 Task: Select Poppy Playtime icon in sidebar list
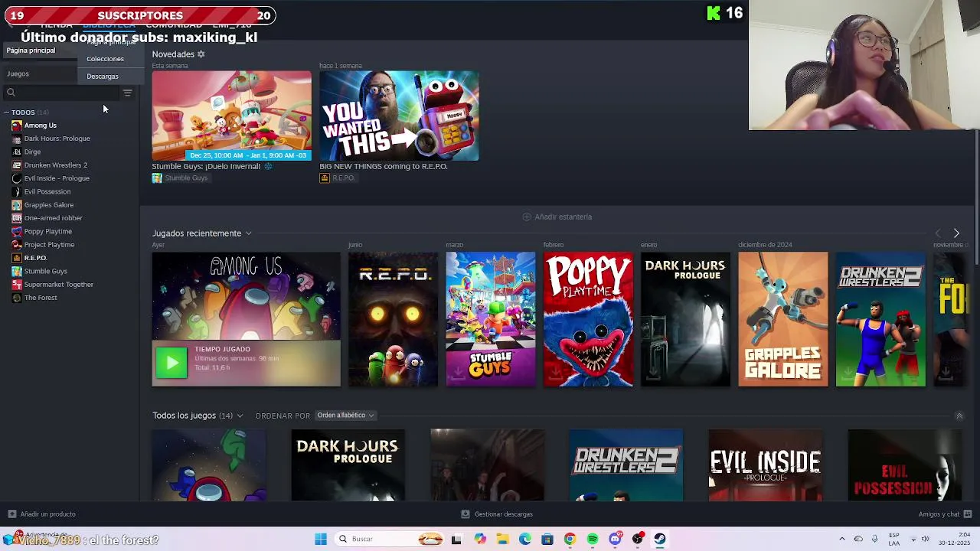[x=17, y=231]
